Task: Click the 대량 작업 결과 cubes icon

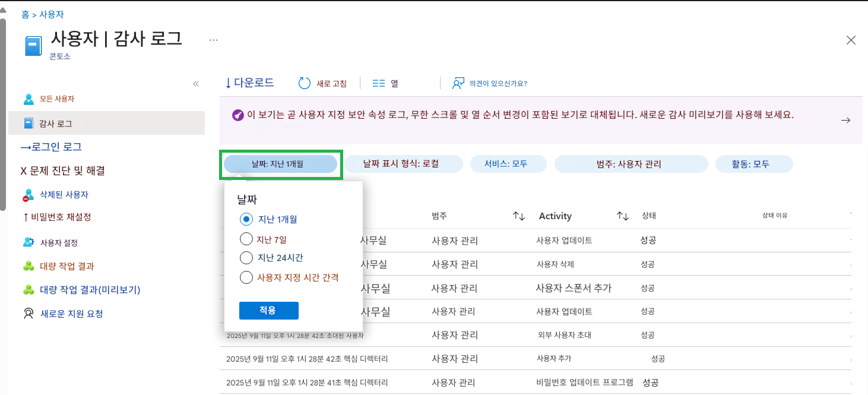Action: [x=28, y=266]
